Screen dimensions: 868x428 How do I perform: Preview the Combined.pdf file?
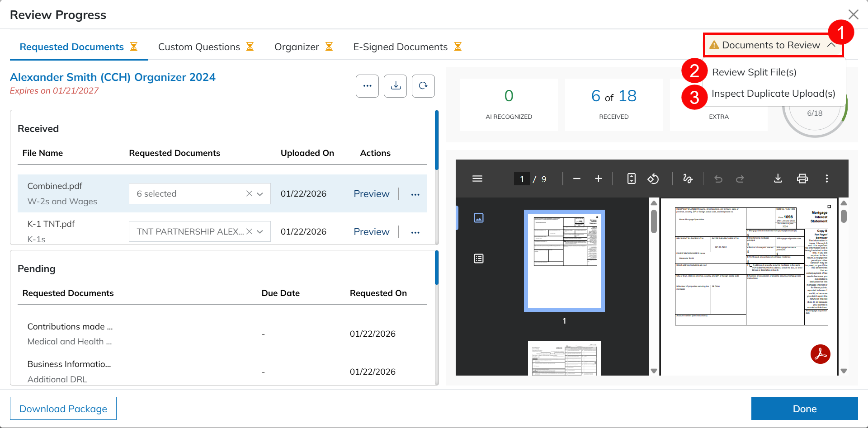[x=371, y=194]
